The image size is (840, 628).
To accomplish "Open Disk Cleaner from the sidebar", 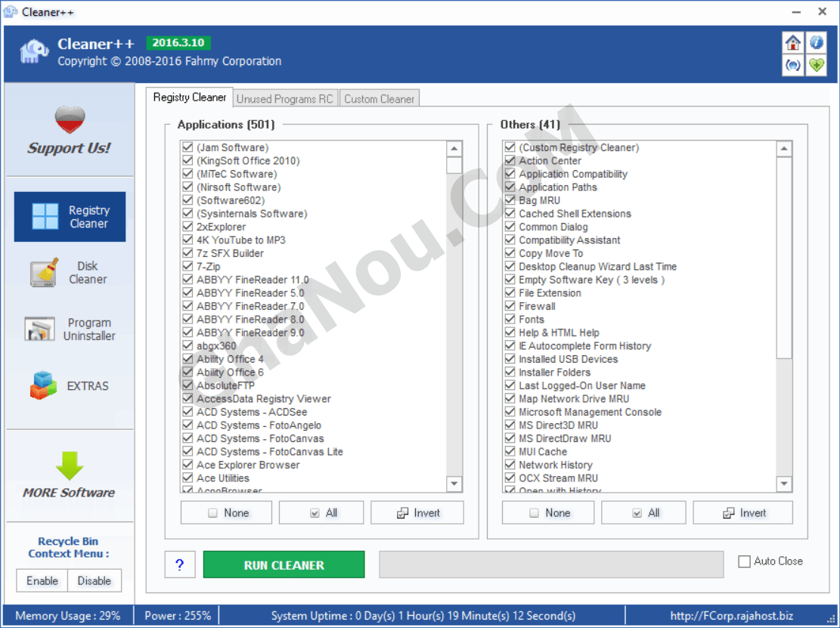I will tap(70, 273).
